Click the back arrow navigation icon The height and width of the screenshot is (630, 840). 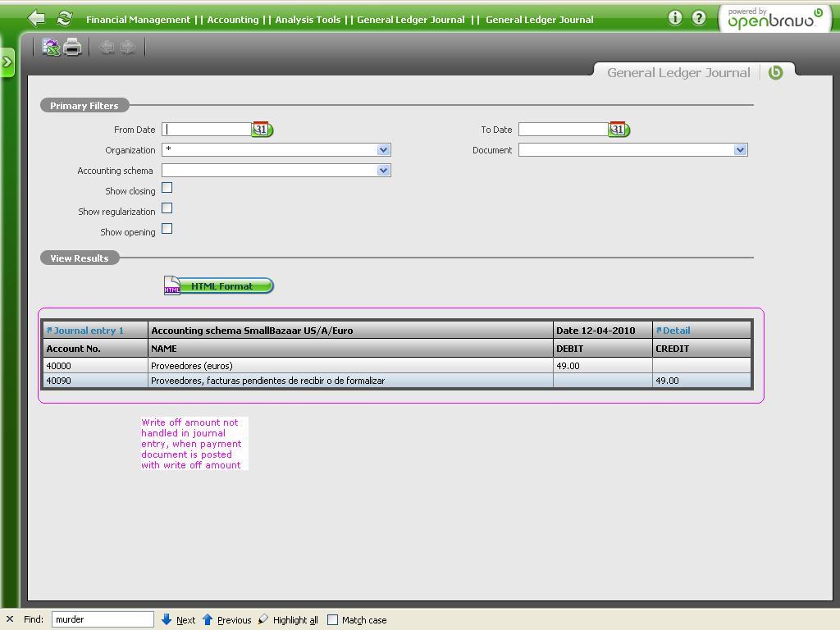pos(36,18)
